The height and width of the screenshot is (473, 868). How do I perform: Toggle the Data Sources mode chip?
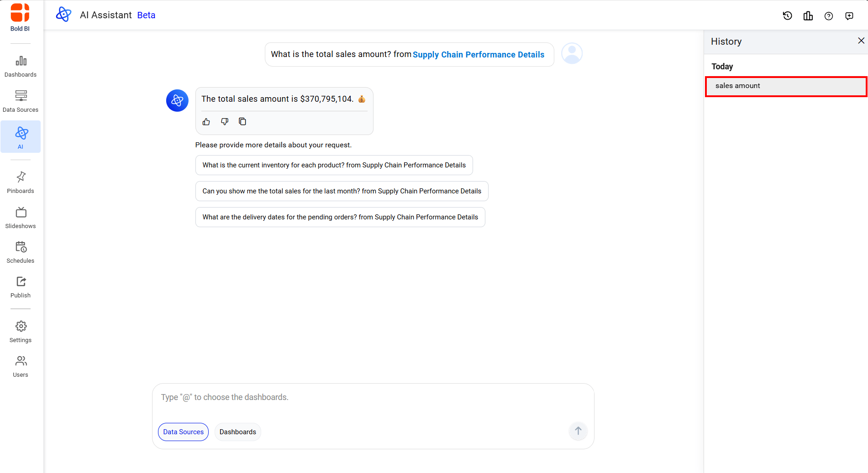183,432
